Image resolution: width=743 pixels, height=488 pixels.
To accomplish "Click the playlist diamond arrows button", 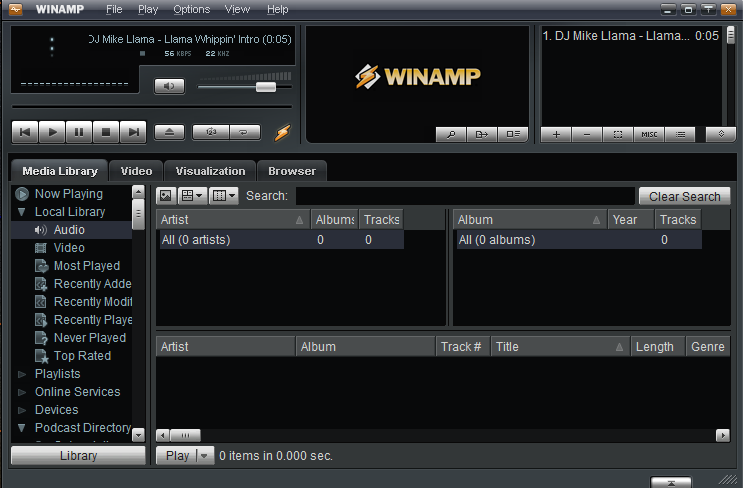I will [x=721, y=134].
